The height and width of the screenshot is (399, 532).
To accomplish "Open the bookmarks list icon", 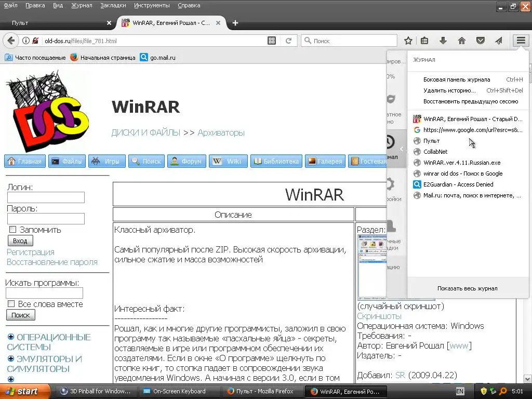I will point(424,41).
